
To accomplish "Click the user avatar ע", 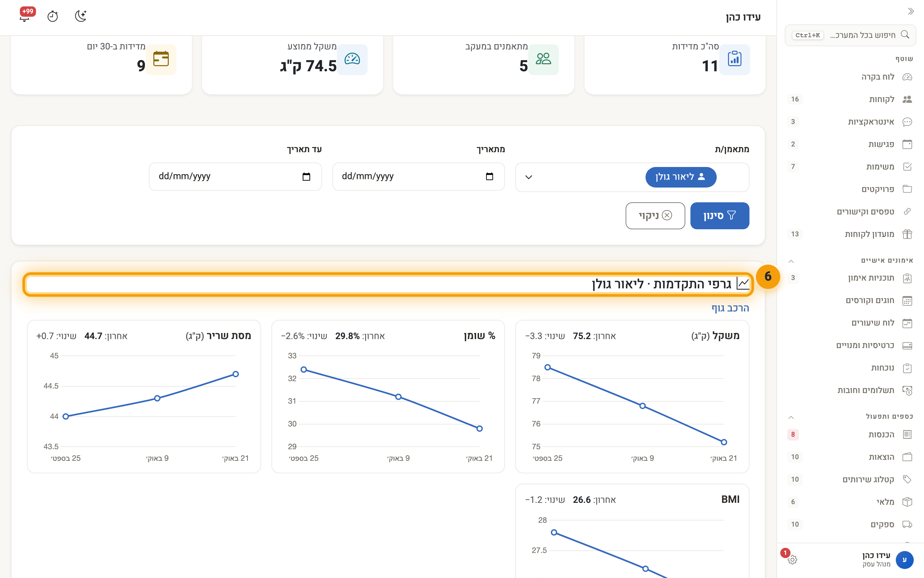I will pos(904,560).
